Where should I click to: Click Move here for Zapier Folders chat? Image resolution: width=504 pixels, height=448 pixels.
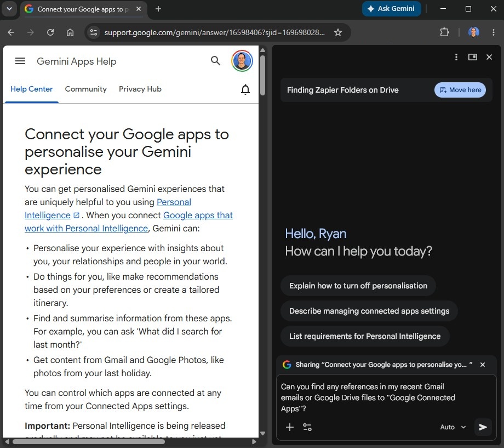point(460,90)
